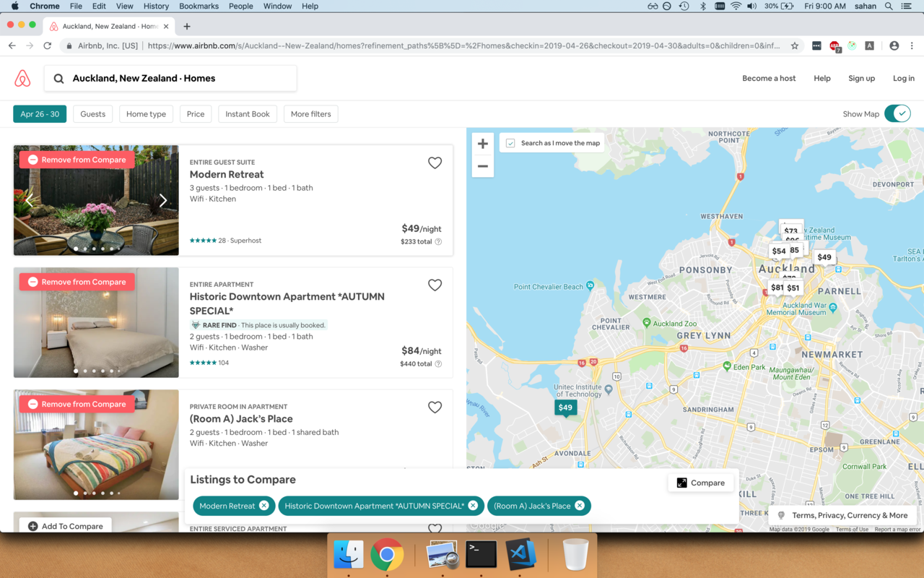Zoom in on the map
924x578 pixels.
482,143
